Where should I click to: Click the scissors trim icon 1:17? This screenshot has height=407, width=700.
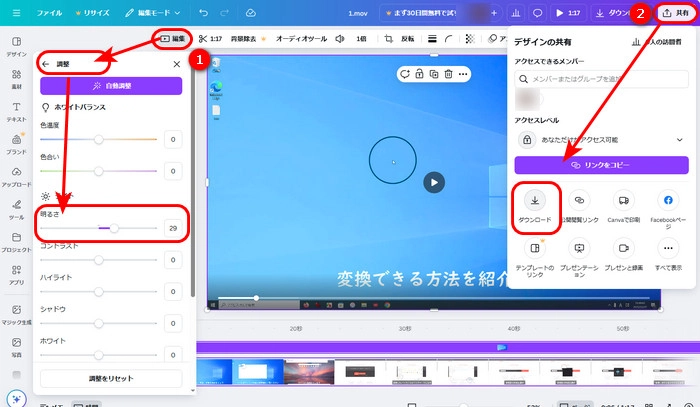pyautogui.click(x=210, y=39)
